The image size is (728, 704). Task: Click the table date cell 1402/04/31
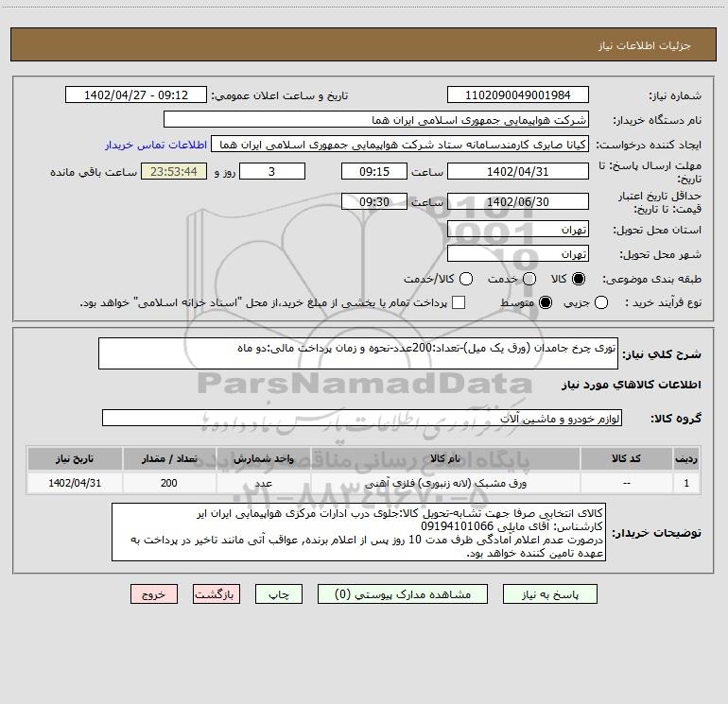click(x=75, y=483)
